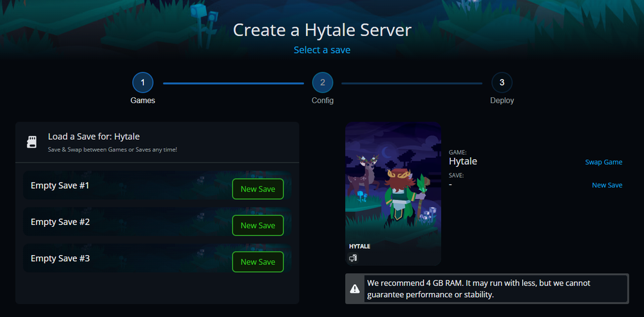
Task: Click New Save for Empty Save #1
Action: tap(258, 189)
